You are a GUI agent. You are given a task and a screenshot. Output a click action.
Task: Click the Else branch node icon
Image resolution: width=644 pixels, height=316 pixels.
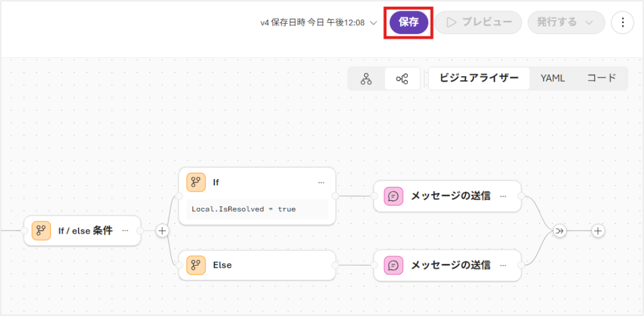click(196, 265)
